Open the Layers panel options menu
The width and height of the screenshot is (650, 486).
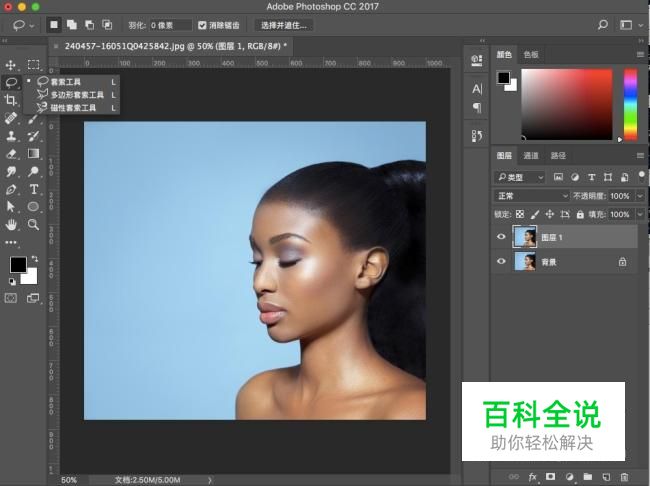[x=640, y=156]
